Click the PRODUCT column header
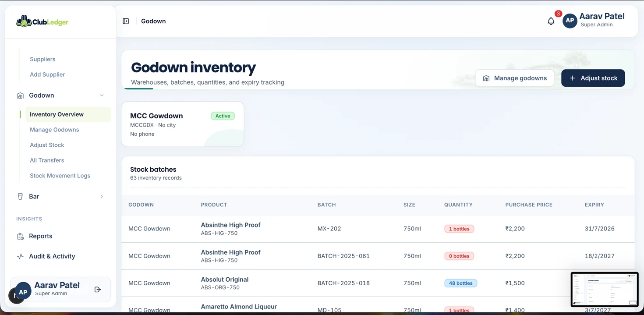 (x=214, y=205)
